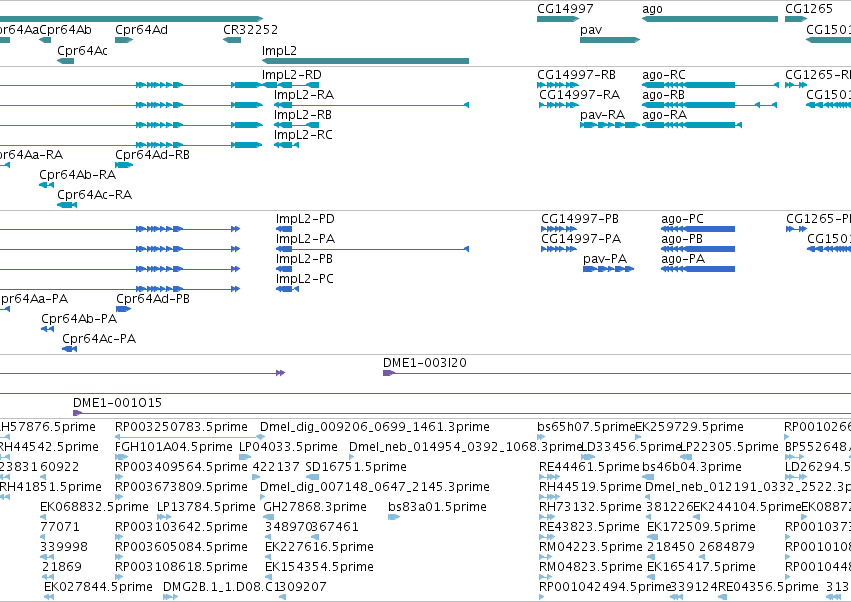Screen dimensions: 851x602
Task: Click the ImpL2-PC protein label
Action: pos(304,279)
